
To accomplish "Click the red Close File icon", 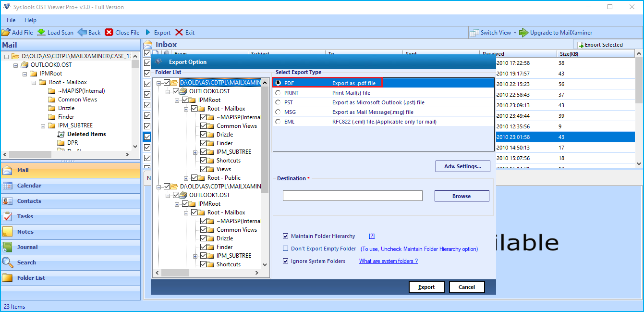I will click(109, 32).
